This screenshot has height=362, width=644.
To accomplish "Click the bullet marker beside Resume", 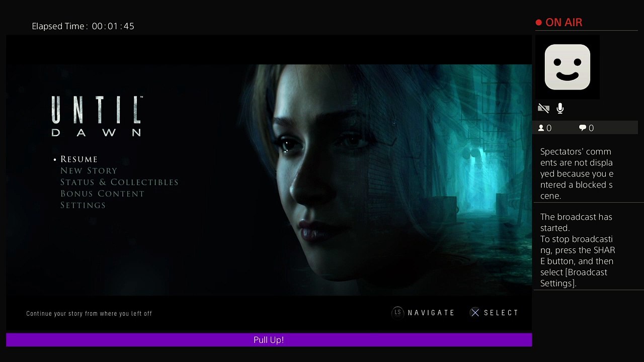I will tap(55, 159).
